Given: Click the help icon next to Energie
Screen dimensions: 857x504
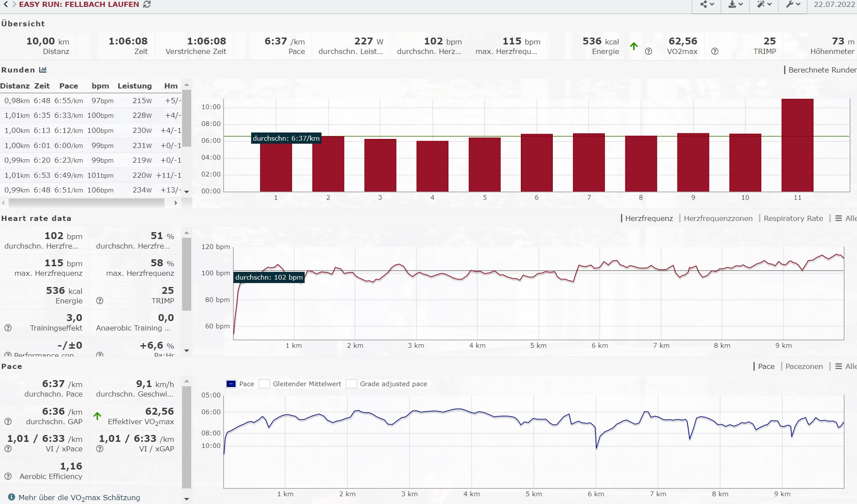Looking at the screenshot, I should pyautogui.click(x=648, y=51).
